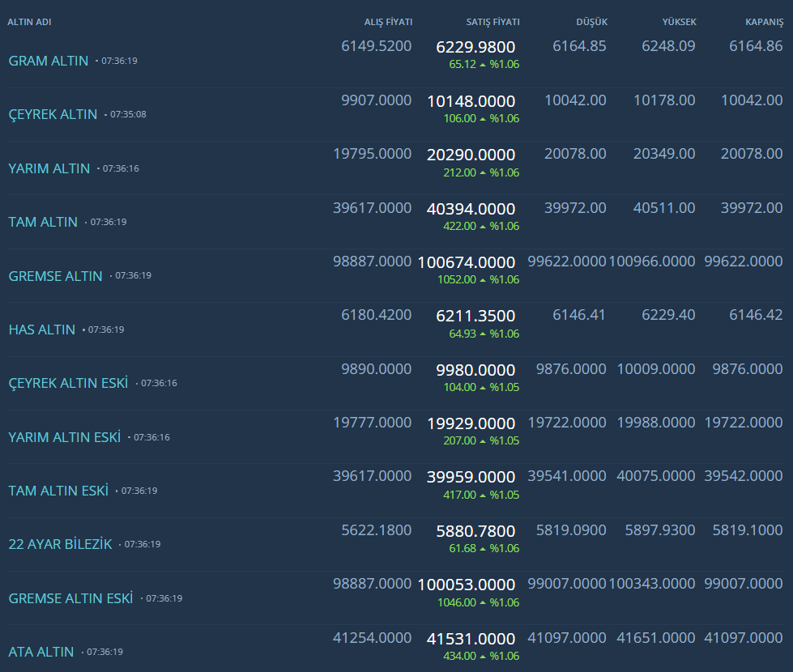793x672 pixels.
Task: Click the ALTIN ADI column header
Action: pyautogui.click(x=29, y=22)
